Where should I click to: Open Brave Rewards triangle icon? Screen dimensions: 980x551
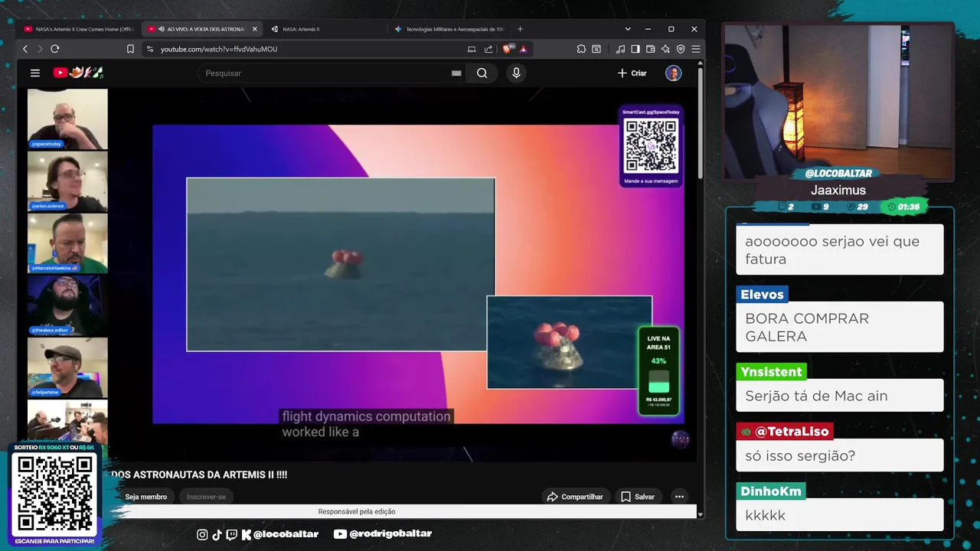pyautogui.click(x=523, y=49)
